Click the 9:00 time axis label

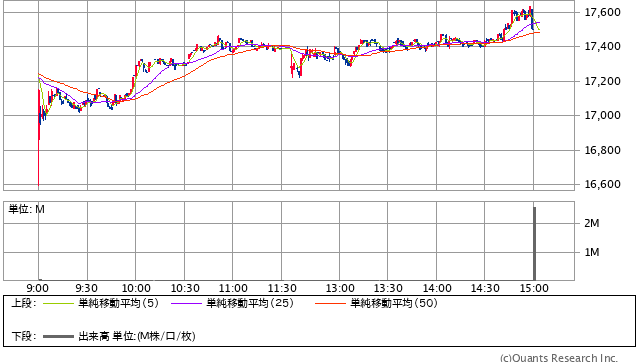click(x=37, y=288)
